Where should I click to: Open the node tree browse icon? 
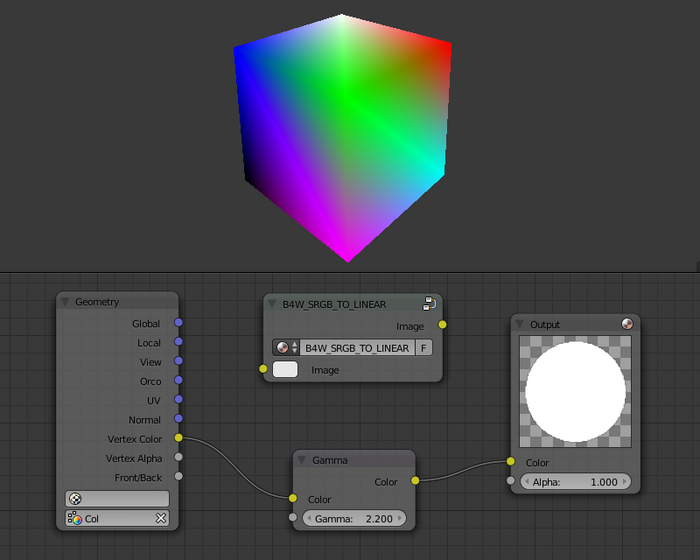pyautogui.click(x=286, y=348)
